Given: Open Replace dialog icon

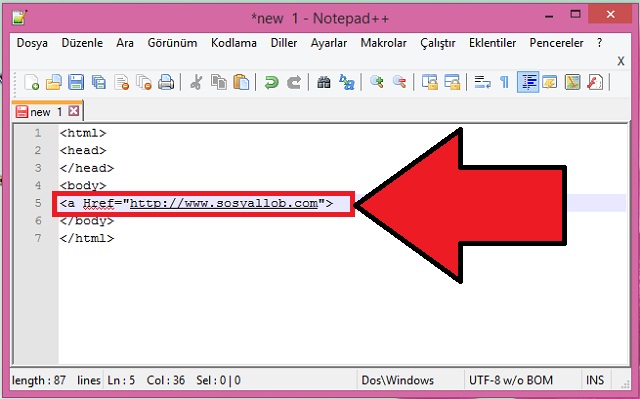Looking at the screenshot, I should (347, 82).
